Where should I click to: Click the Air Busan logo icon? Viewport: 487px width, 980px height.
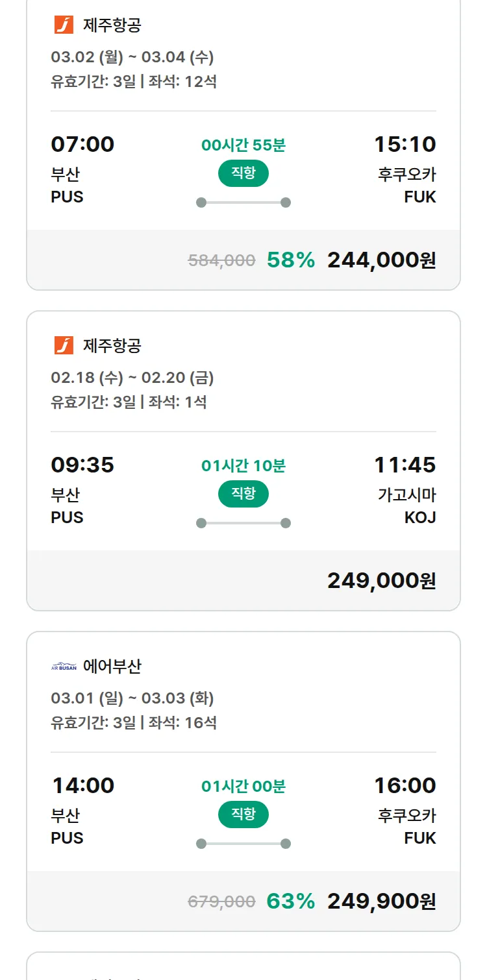pyautogui.click(x=64, y=667)
